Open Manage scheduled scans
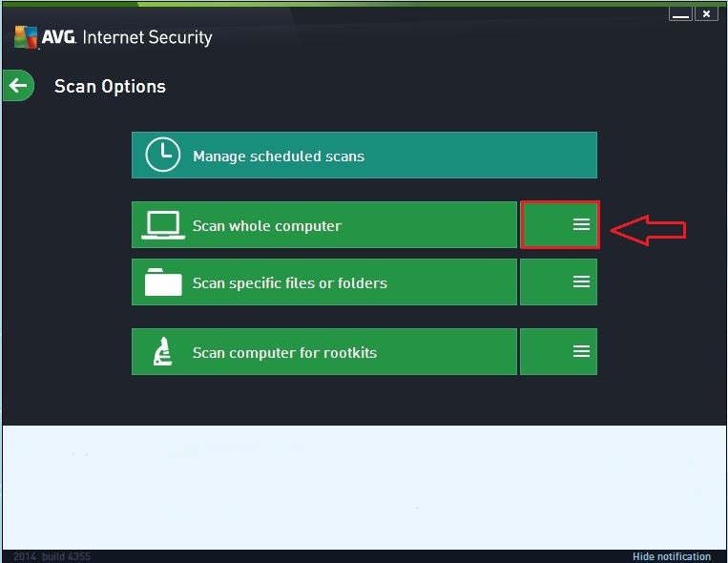Screen dimensions: 728x563 tap(364, 156)
